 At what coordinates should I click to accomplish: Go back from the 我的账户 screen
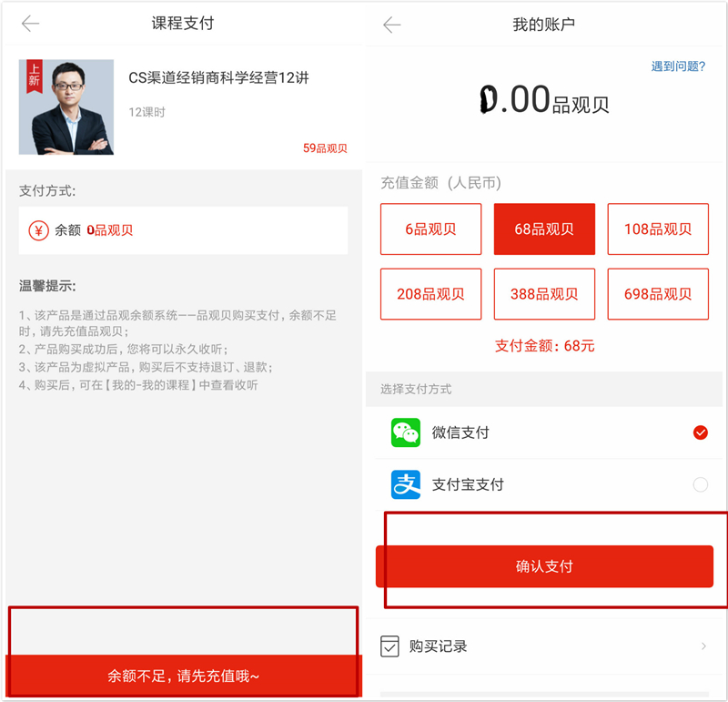[391, 25]
